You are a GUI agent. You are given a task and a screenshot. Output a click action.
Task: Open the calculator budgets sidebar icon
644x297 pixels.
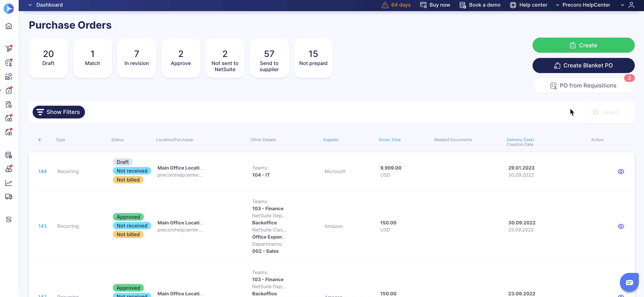point(9,155)
